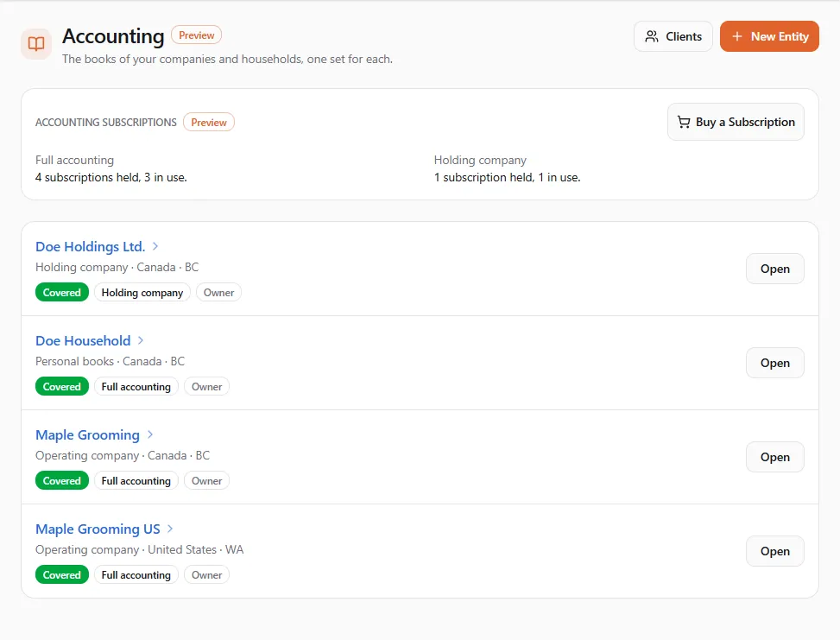Click Preview badge beside Accounting Subscriptions
840x640 pixels.
[x=209, y=122]
